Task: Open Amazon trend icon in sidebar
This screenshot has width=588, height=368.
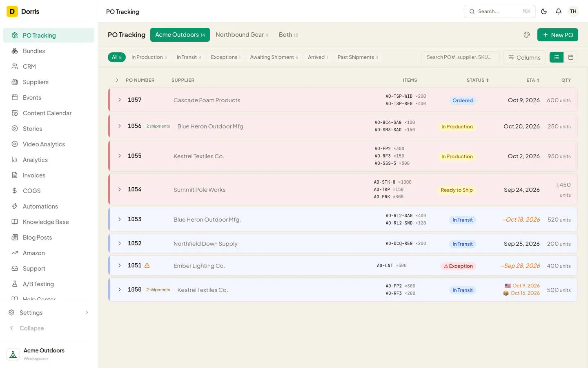Action: tap(15, 253)
